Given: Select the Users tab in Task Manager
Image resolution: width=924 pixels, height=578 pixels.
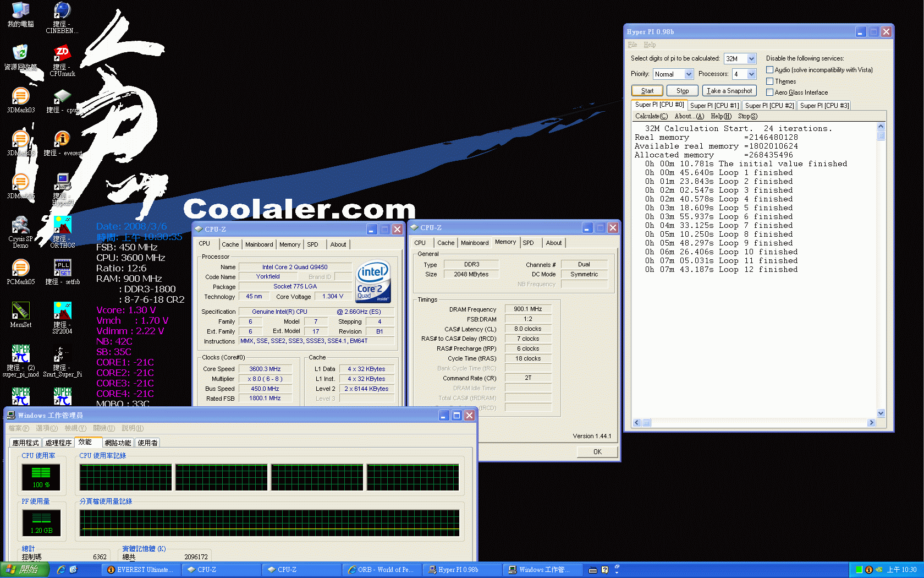Looking at the screenshot, I should click(x=147, y=443).
